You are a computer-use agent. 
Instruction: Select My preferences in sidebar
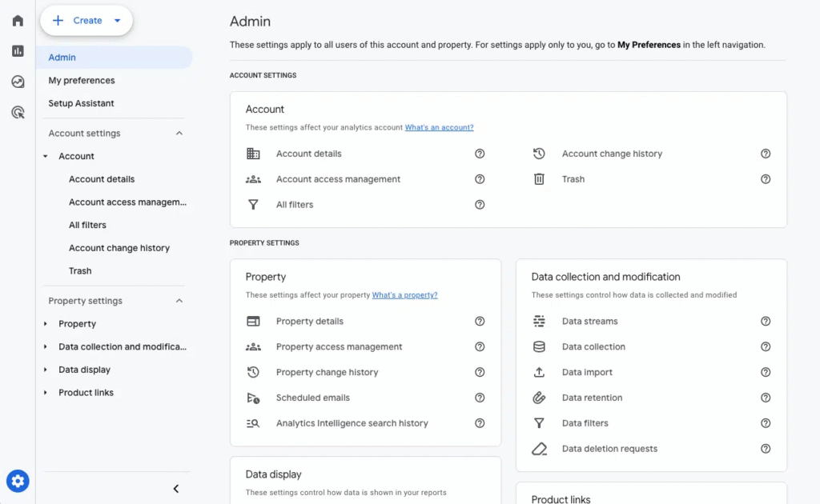[x=82, y=81]
